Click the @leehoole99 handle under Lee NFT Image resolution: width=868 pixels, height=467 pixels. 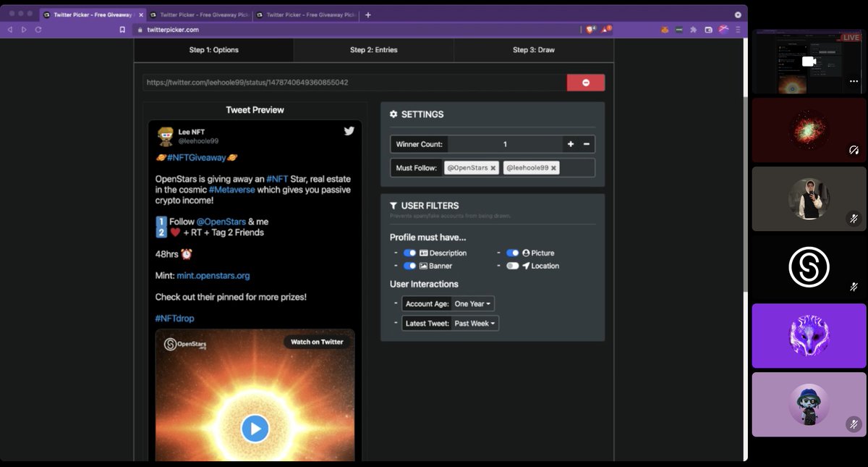pos(198,141)
